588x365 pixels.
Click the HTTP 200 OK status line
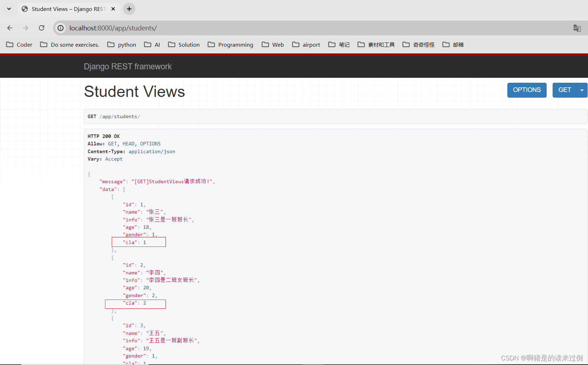pyautogui.click(x=104, y=136)
